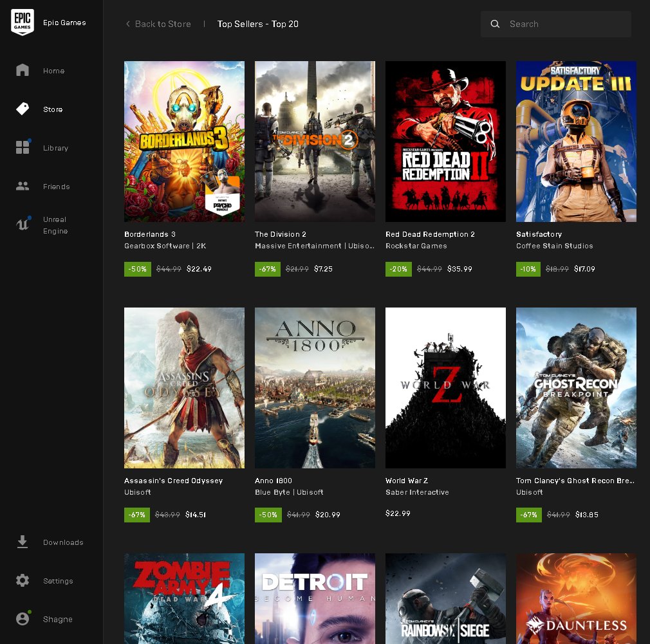Viewport: 650px width, 644px height.
Task: Open the Library grid icon
Action: coord(23,147)
